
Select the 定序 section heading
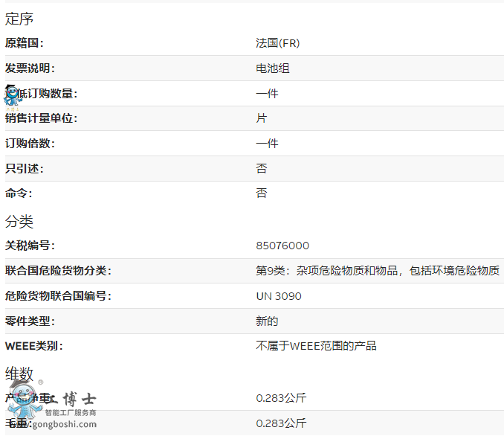pos(19,19)
